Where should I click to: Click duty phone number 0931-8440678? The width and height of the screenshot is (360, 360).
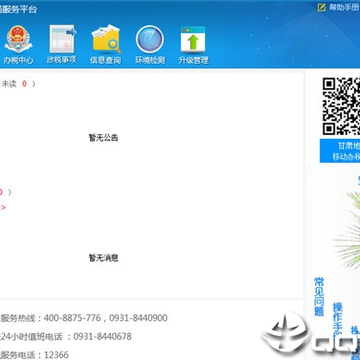(103, 337)
